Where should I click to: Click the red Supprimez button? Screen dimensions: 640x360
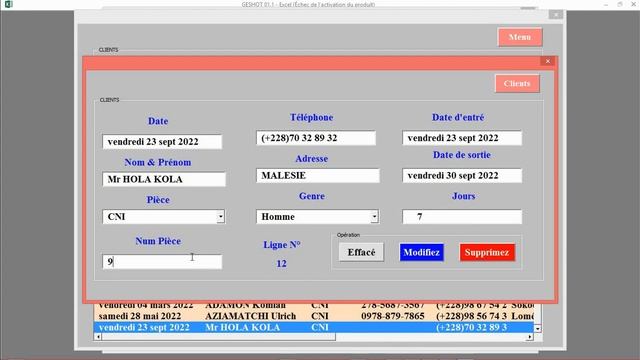click(487, 252)
